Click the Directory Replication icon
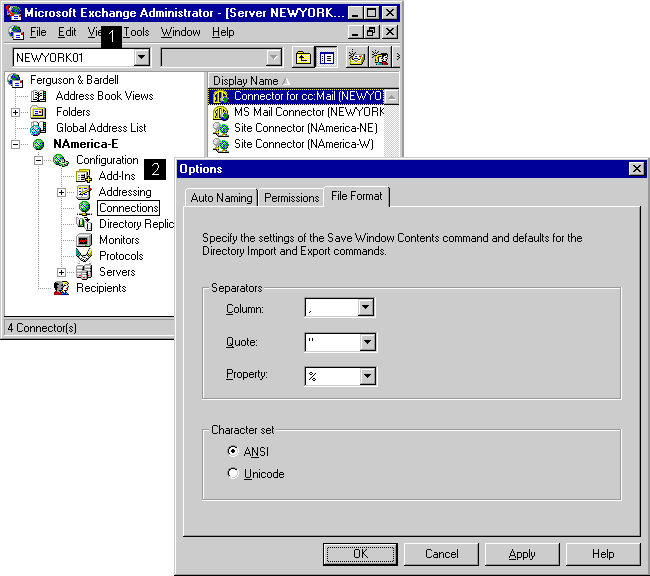The width and height of the screenshot is (650, 576). (84, 224)
